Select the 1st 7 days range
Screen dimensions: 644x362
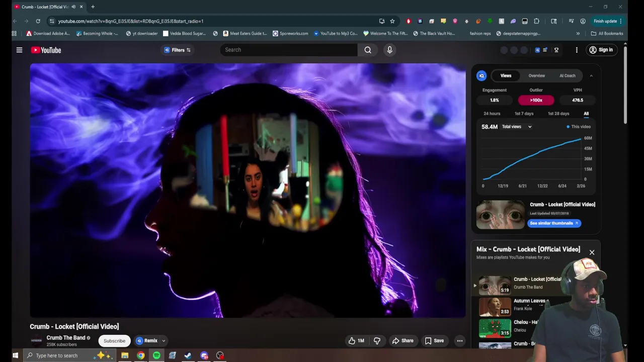click(x=524, y=114)
